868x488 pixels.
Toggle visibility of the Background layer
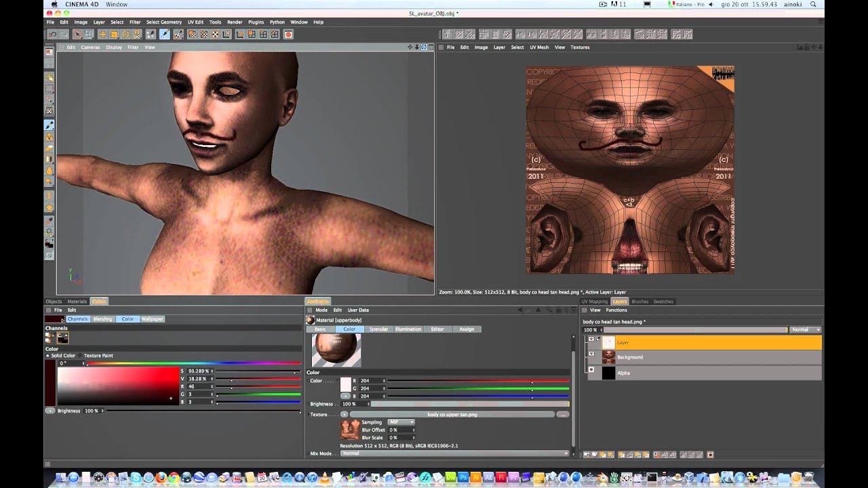click(591, 354)
